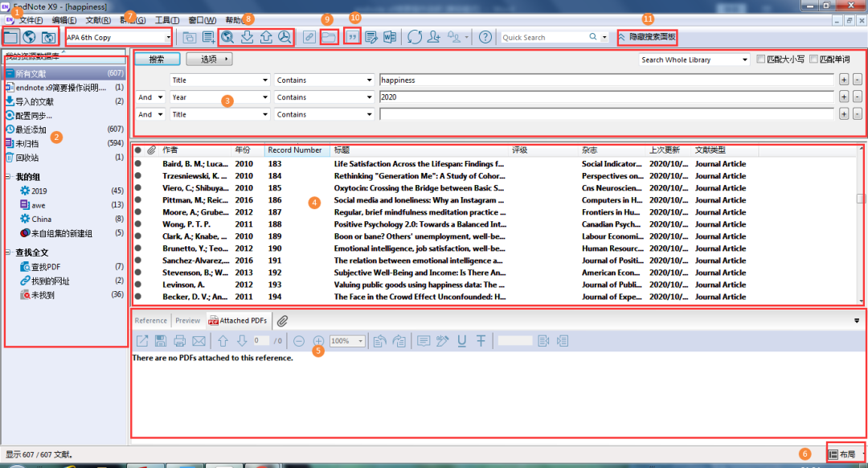Click the print PDF icon
This screenshot has height=468, width=868.
point(179,341)
